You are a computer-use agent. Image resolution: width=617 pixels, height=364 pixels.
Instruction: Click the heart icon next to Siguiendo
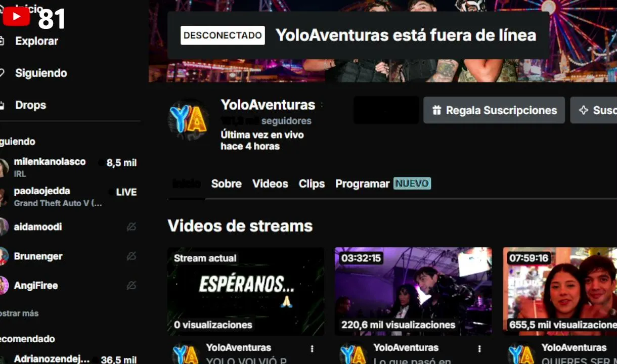2,73
